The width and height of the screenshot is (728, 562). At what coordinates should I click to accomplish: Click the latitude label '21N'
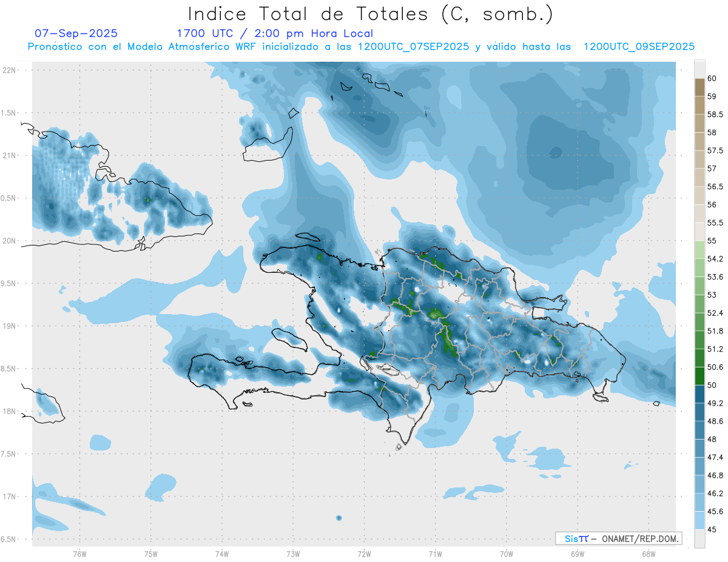10,155
